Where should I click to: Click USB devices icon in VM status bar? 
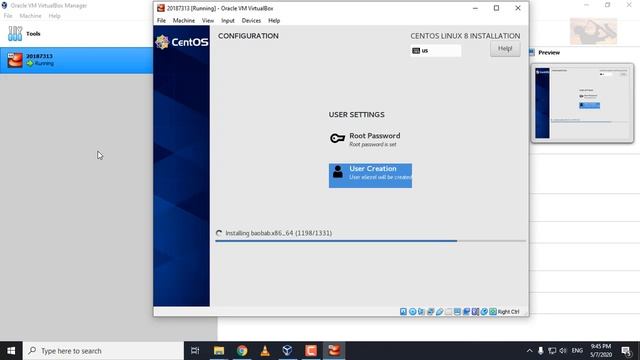tap(439, 311)
